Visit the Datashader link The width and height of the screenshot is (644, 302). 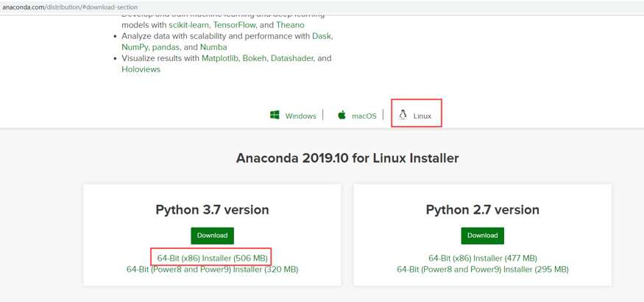pos(292,58)
